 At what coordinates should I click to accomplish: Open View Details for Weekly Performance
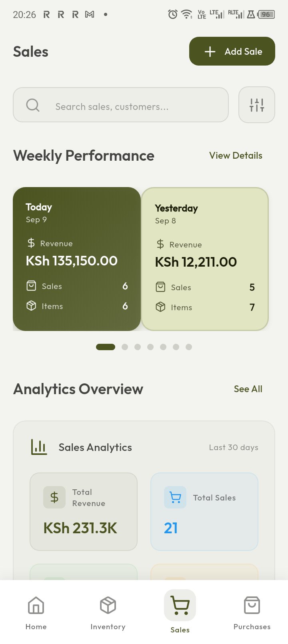pyautogui.click(x=236, y=156)
